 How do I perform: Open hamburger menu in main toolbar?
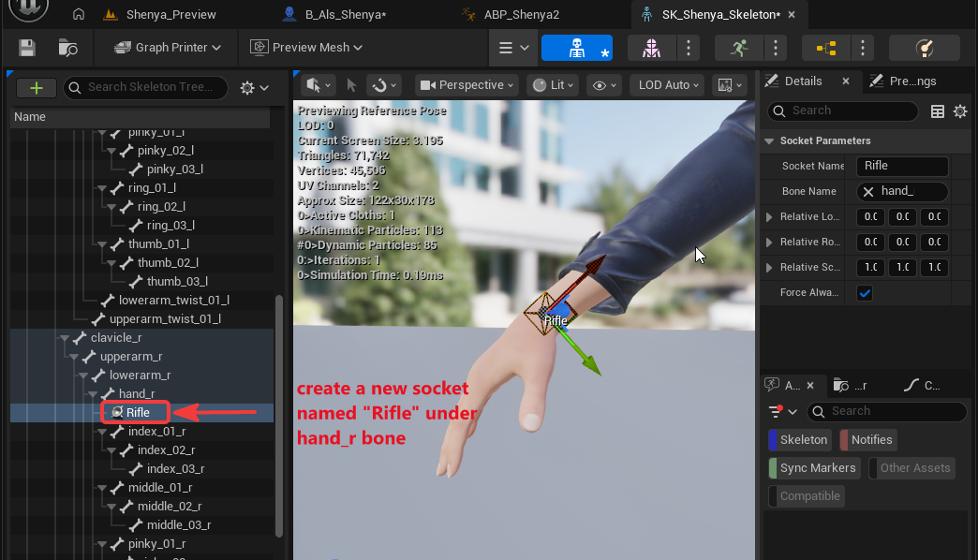coord(513,48)
